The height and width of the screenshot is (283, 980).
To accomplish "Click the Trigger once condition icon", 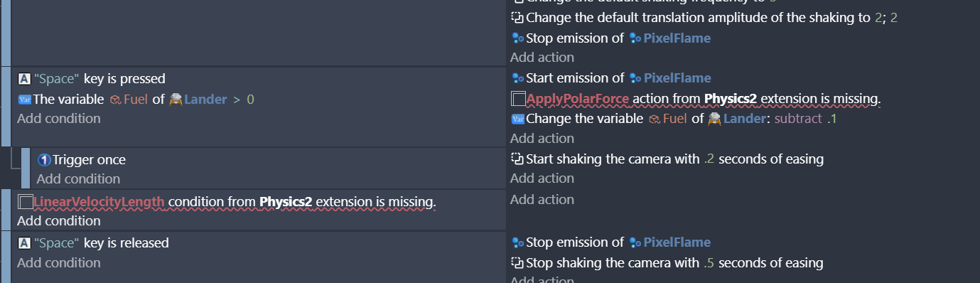I will pos(43,160).
